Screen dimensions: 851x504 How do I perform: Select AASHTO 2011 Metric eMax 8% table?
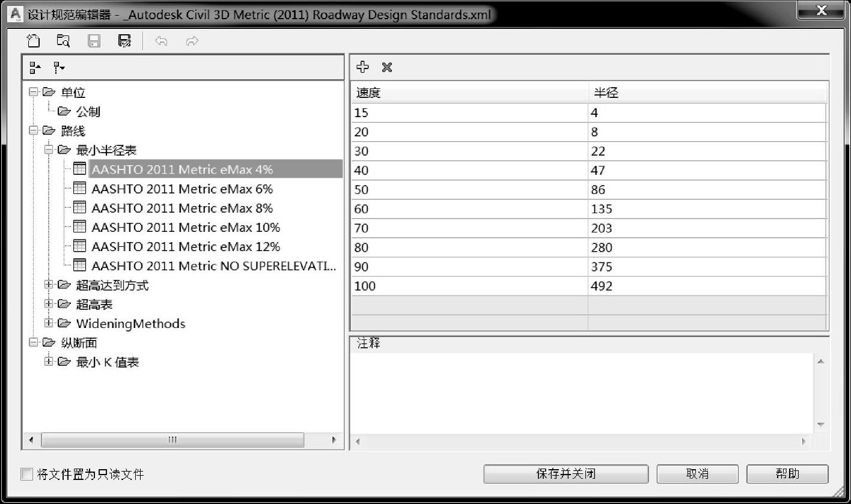click(x=182, y=208)
